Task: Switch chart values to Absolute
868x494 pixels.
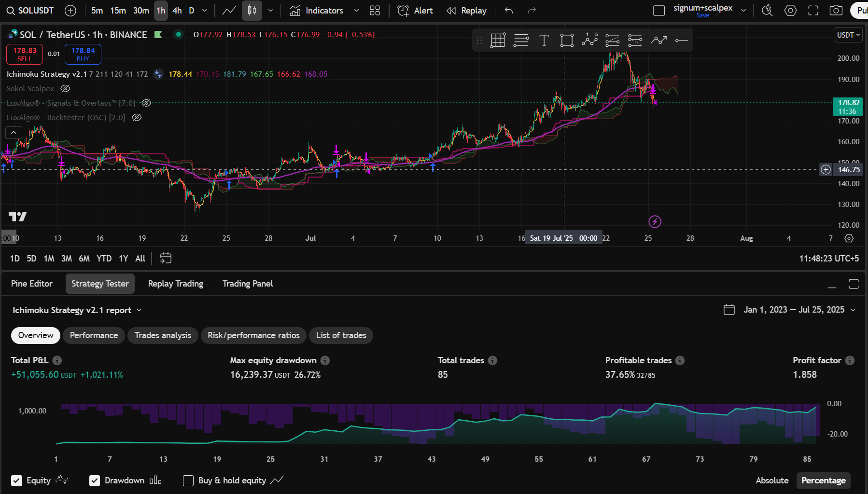Action: click(772, 480)
